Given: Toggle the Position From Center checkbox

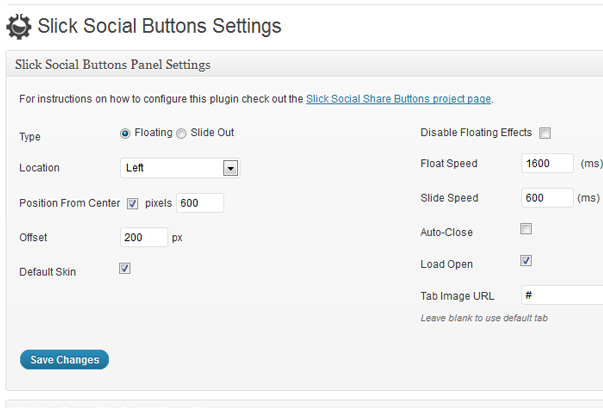Looking at the screenshot, I should click(132, 203).
